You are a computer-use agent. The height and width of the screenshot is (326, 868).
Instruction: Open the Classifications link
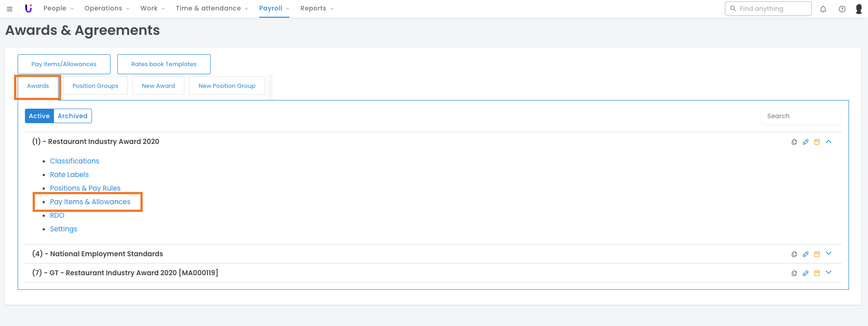click(74, 161)
